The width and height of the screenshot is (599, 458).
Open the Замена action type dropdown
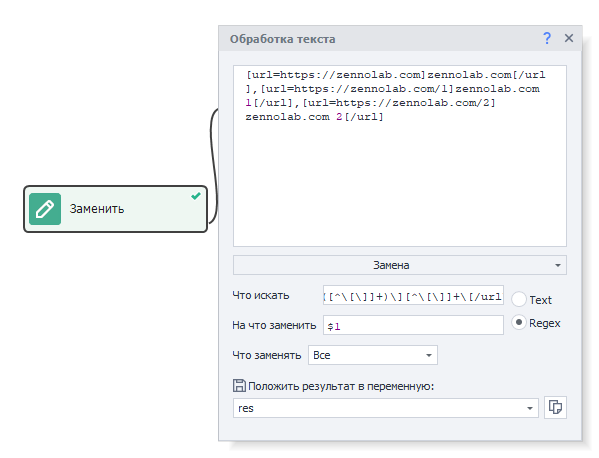(400, 265)
